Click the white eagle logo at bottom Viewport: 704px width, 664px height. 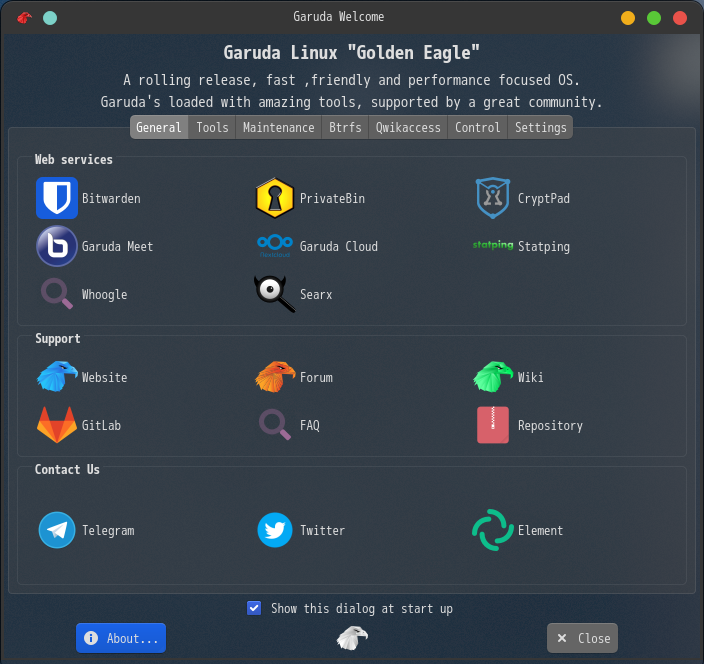point(352,638)
